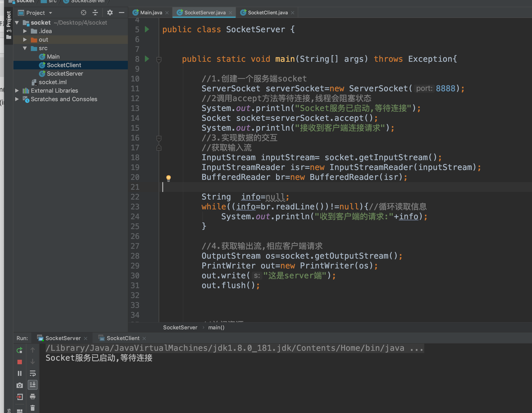Click the camera thread dump icon
Viewport: 532px width, 413px height.
click(19, 385)
